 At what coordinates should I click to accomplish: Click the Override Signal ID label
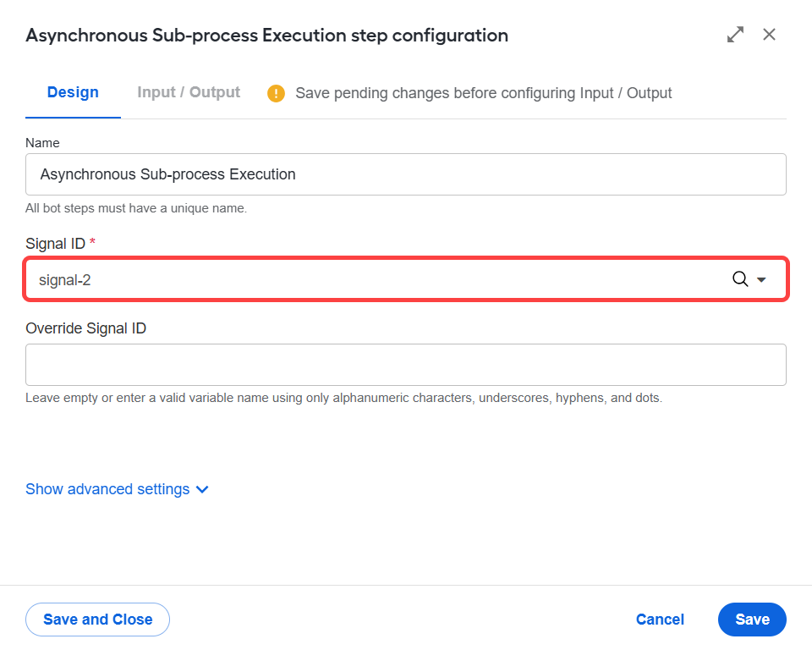point(86,328)
